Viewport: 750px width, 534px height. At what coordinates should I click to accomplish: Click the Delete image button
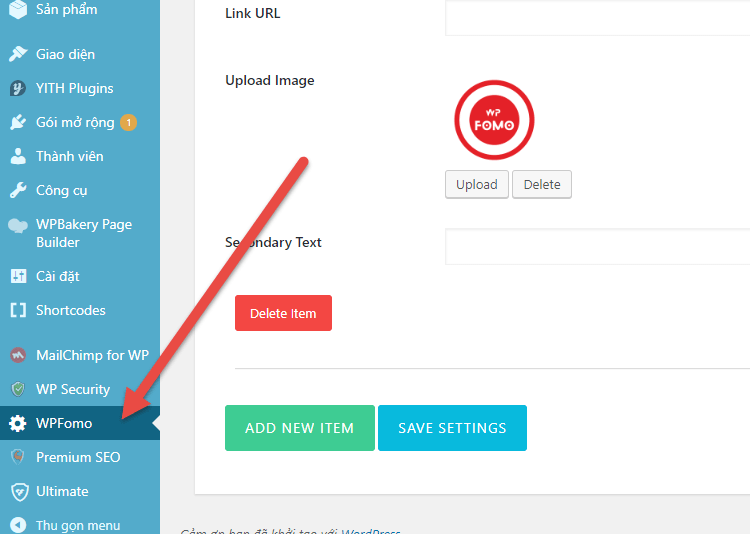point(542,184)
